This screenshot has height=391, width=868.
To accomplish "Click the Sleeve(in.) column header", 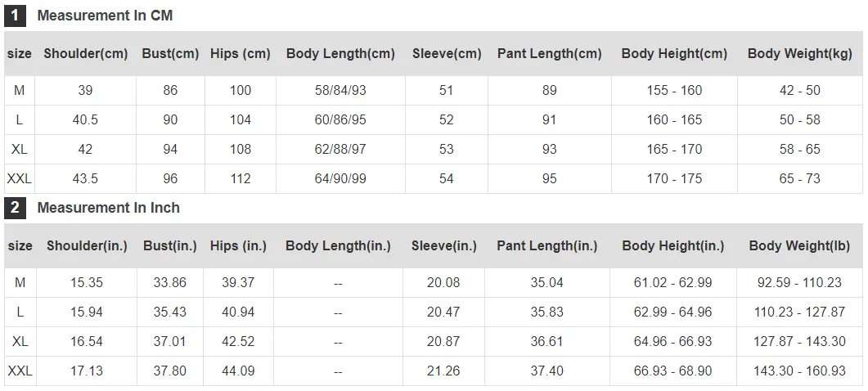I will click(444, 246).
